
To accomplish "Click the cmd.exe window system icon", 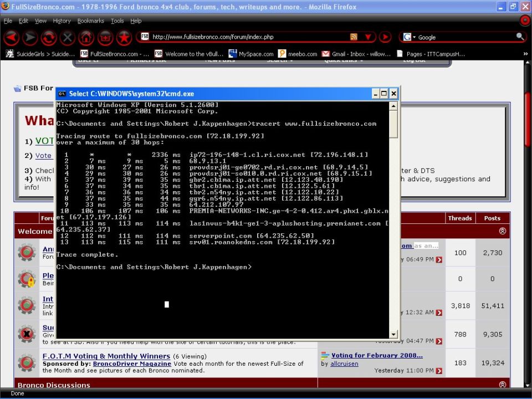I will 62,94.
